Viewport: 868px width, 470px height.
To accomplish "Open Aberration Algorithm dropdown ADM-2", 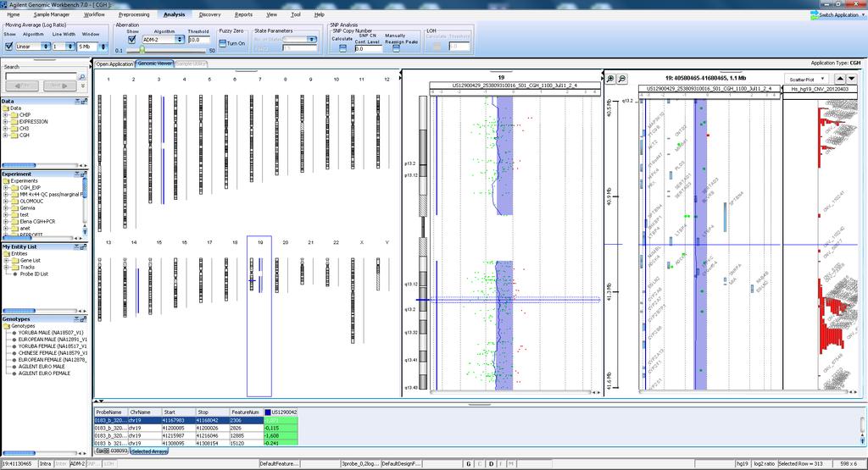I will (x=163, y=39).
